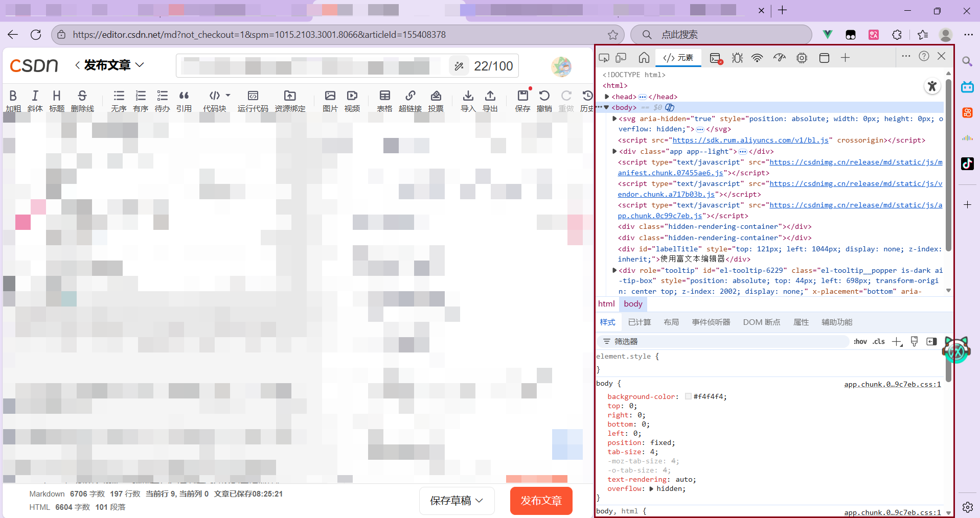The width and height of the screenshot is (980, 518).
Task: Add more tools with DevTools plus button
Action: [845, 58]
